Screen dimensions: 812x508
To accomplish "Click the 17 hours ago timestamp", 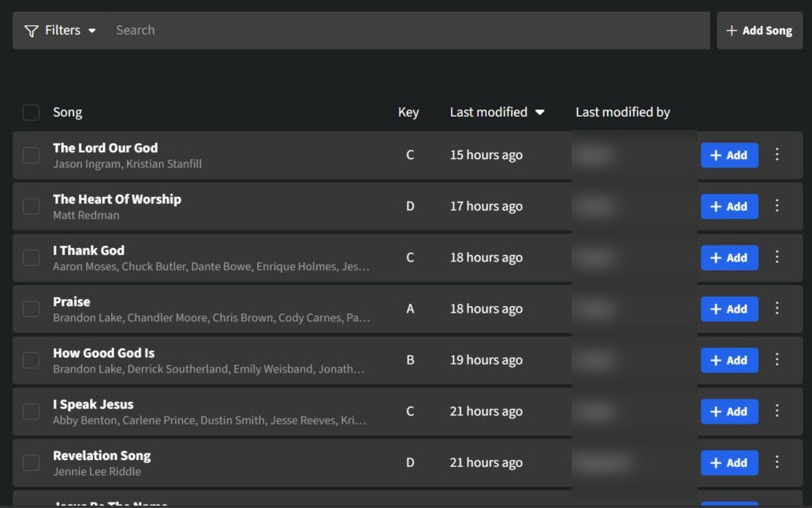I will tap(486, 206).
